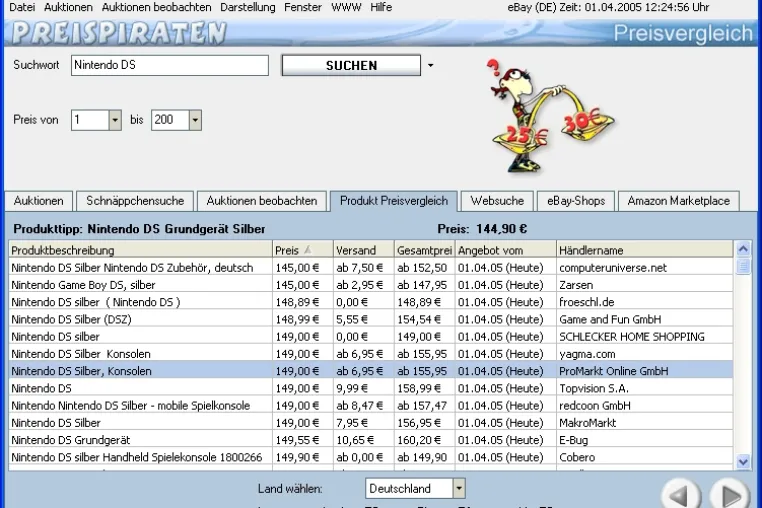
Task: Open the Auktionen menu
Action: pos(68,7)
